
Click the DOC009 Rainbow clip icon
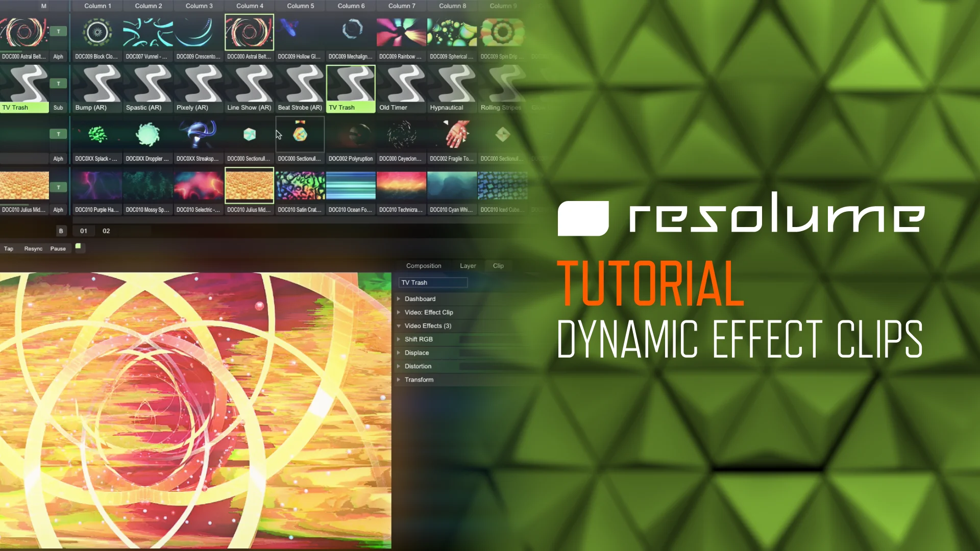[x=401, y=34]
